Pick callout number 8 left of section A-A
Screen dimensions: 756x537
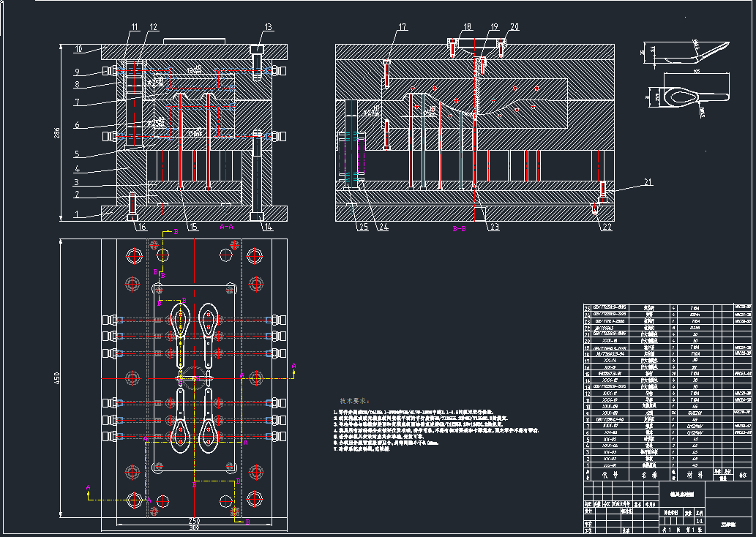[x=77, y=85]
